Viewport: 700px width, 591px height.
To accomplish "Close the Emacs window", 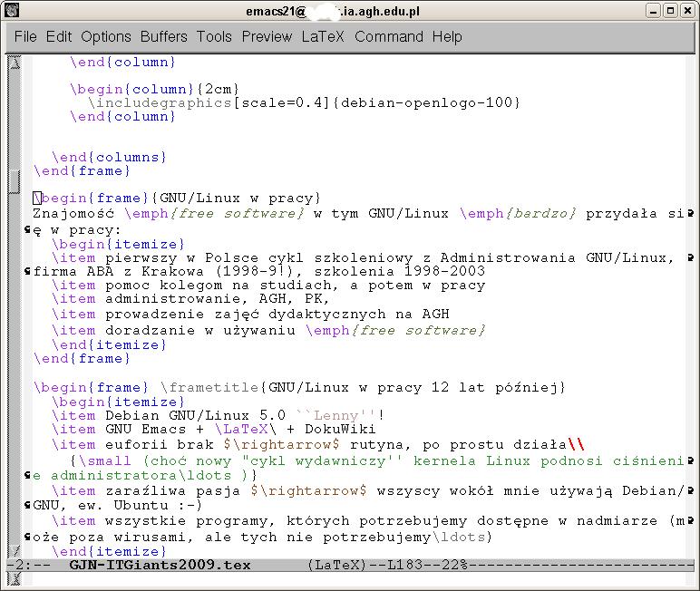I will point(687,10).
